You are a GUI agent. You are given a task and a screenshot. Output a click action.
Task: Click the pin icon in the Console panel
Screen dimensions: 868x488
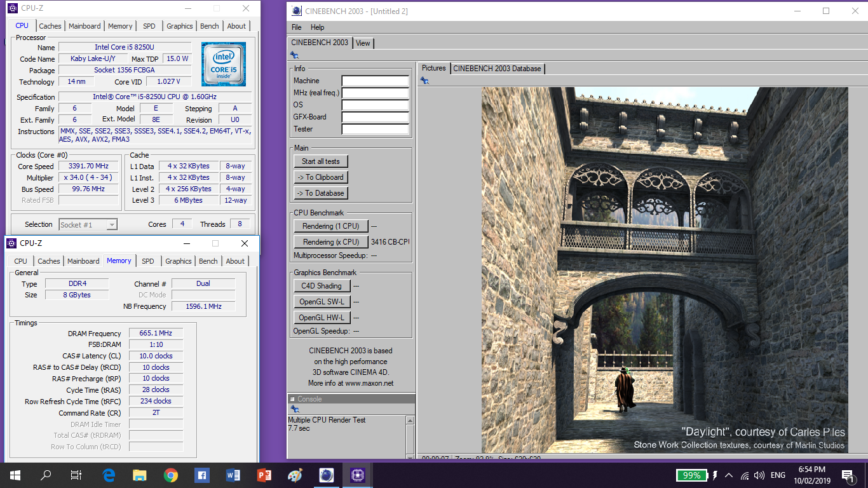[294, 409]
